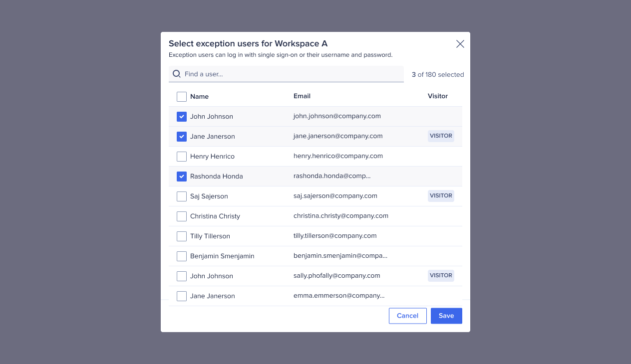Uncheck John Johnson at the top
Viewport: 631px width, 364px height.
pyautogui.click(x=181, y=116)
